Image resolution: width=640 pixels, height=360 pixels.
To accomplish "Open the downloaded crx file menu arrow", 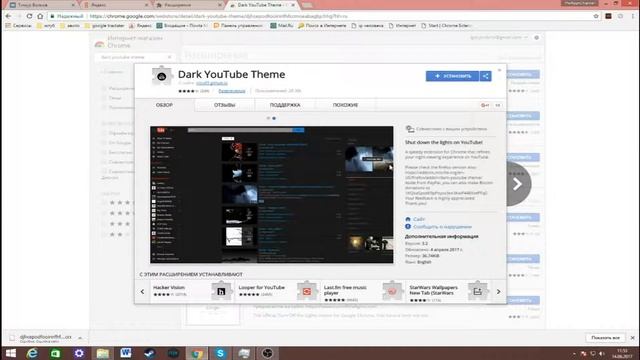I will 80,338.
